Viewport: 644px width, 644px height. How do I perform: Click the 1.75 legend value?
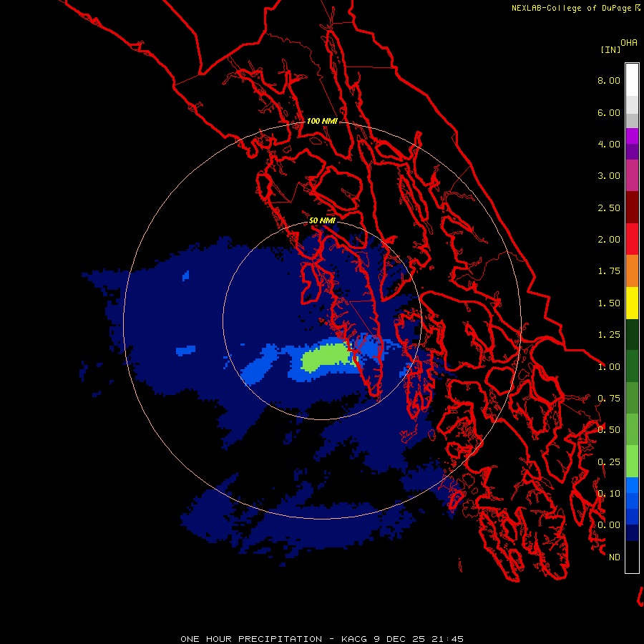point(609,271)
